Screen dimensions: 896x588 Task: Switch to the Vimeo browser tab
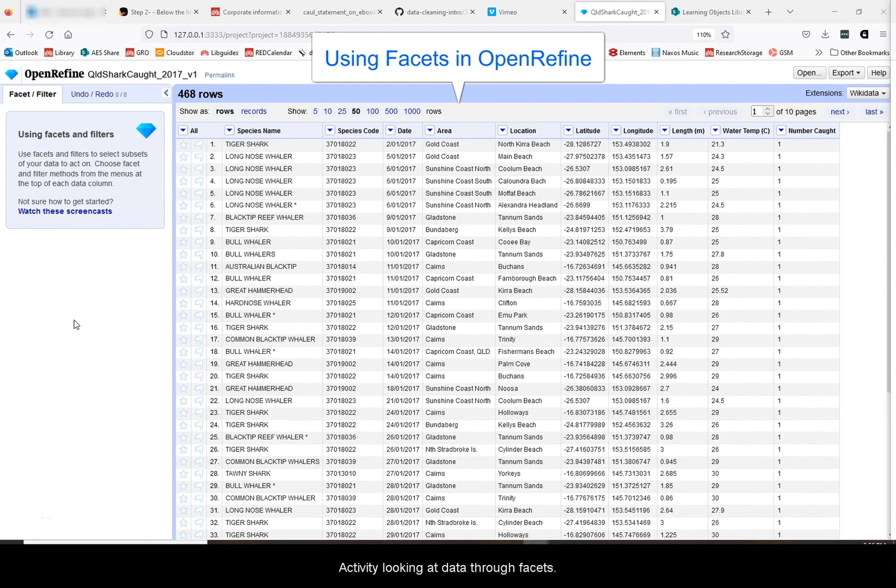tap(507, 12)
